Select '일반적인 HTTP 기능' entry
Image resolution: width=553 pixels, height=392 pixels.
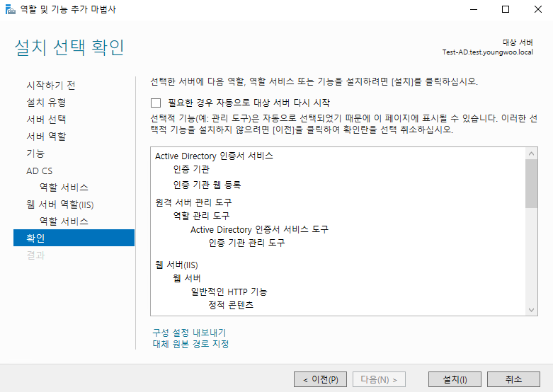tap(229, 292)
